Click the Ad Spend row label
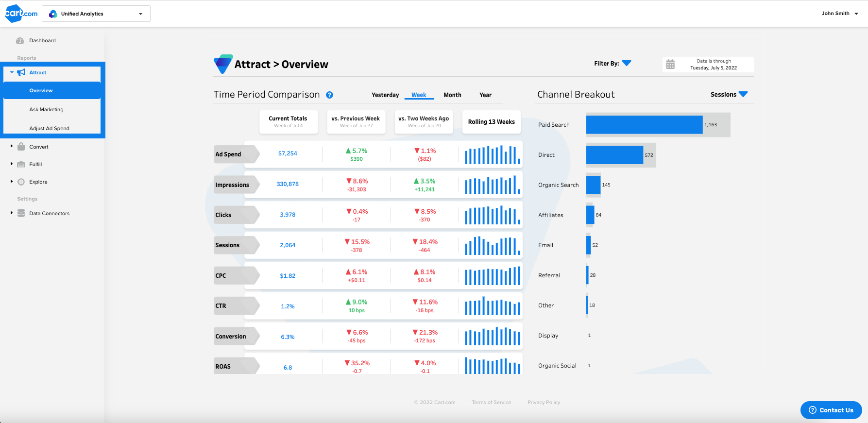 click(236, 154)
